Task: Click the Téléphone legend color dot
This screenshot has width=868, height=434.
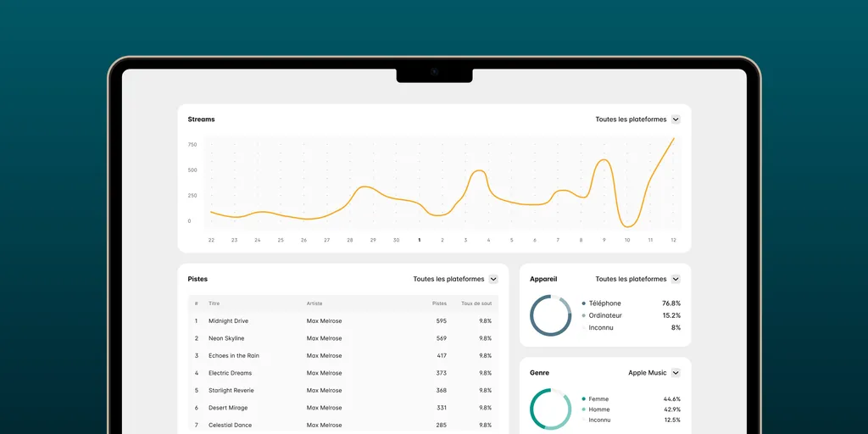Action: pos(583,303)
